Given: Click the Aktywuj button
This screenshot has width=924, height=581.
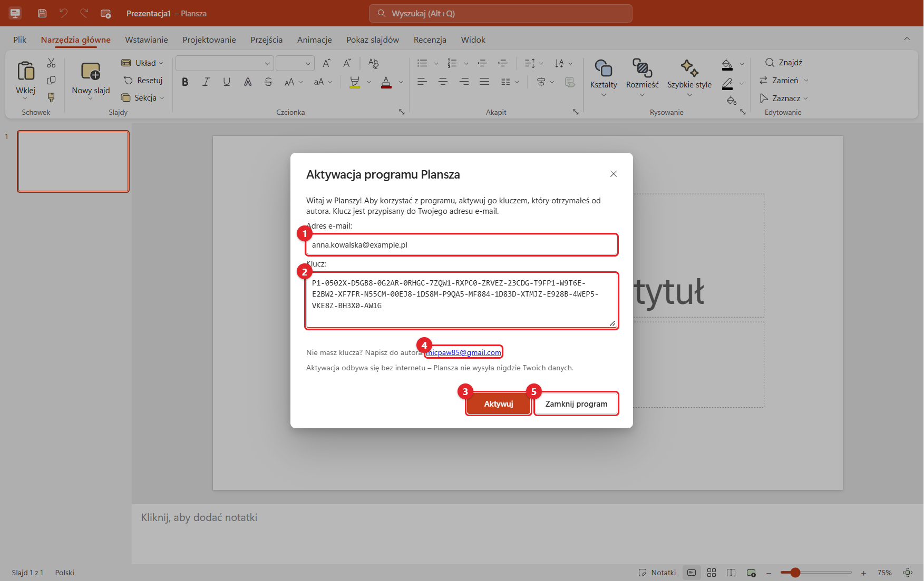Looking at the screenshot, I should (x=499, y=404).
